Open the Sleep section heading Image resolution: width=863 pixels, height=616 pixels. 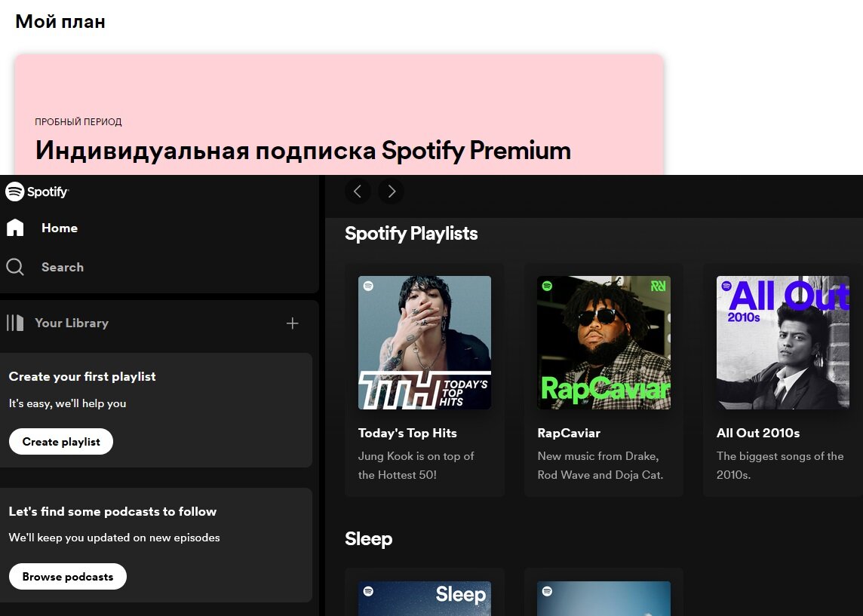368,538
